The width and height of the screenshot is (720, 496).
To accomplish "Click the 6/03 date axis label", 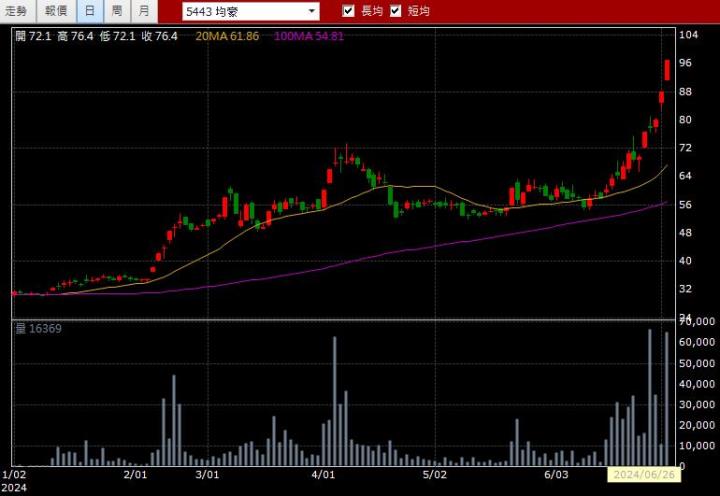I will click(556, 474).
